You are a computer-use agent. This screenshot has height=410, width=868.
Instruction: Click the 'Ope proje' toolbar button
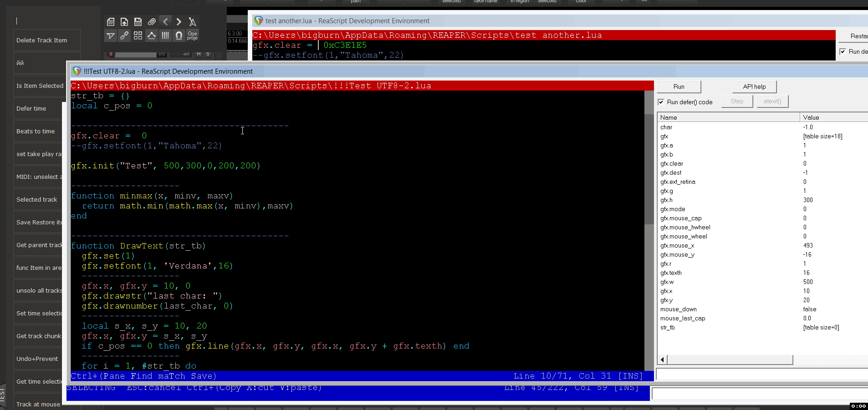coord(193,35)
